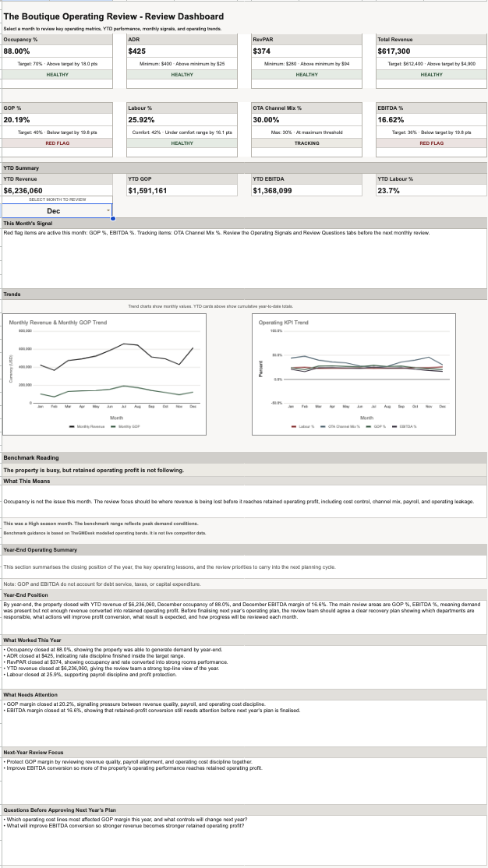Select the RevPAR value $374
Viewport: 488px width, 868px height.
pyautogui.click(x=307, y=51)
